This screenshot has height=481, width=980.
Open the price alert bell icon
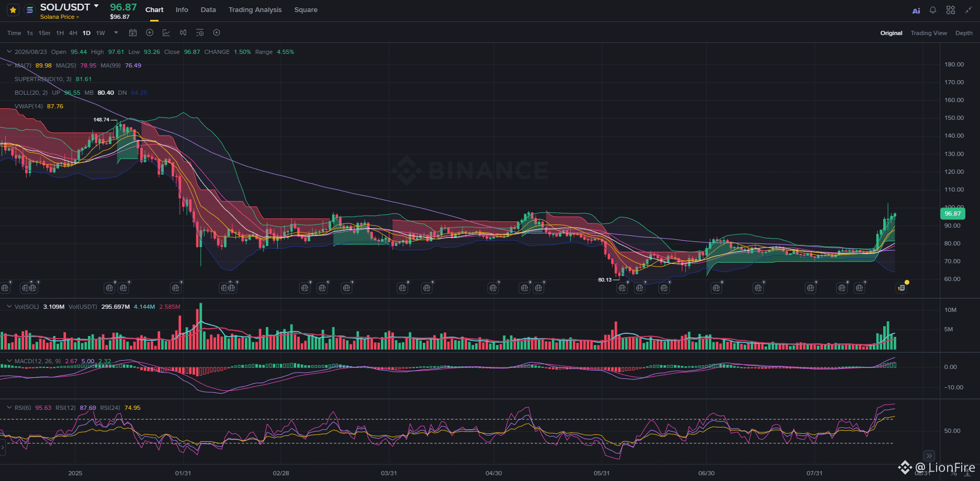[933, 10]
